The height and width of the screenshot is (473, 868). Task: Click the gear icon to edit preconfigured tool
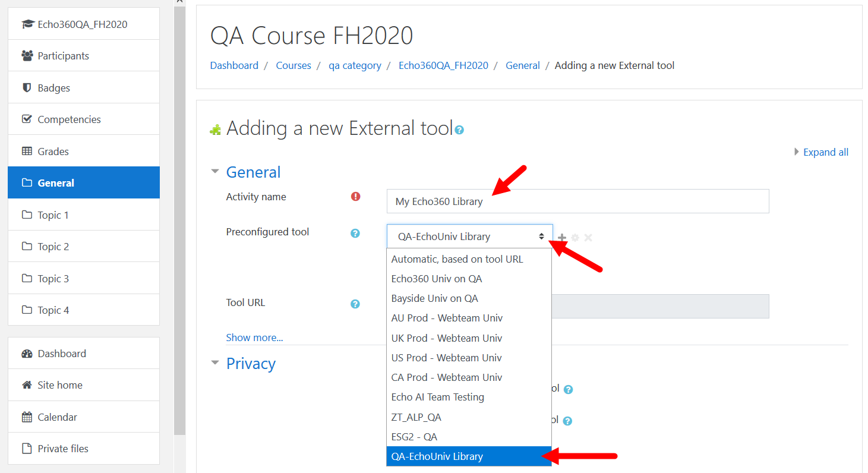[x=575, y=238]
